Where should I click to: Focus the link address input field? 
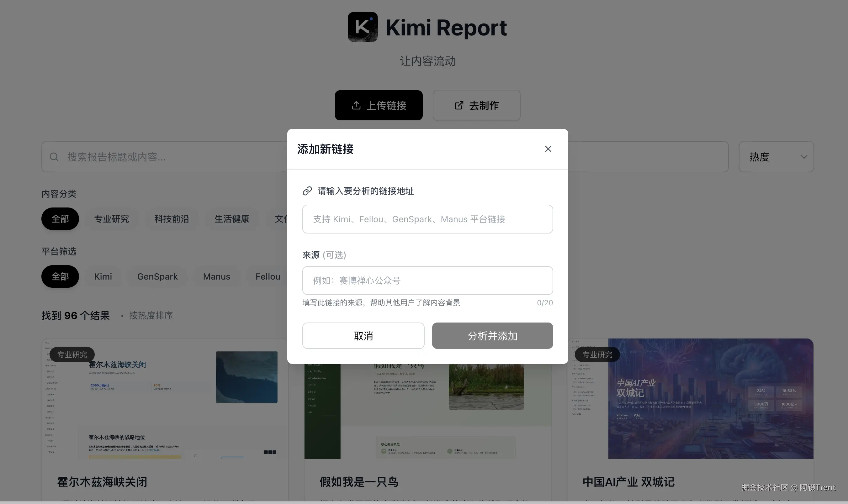pos(427,219)
